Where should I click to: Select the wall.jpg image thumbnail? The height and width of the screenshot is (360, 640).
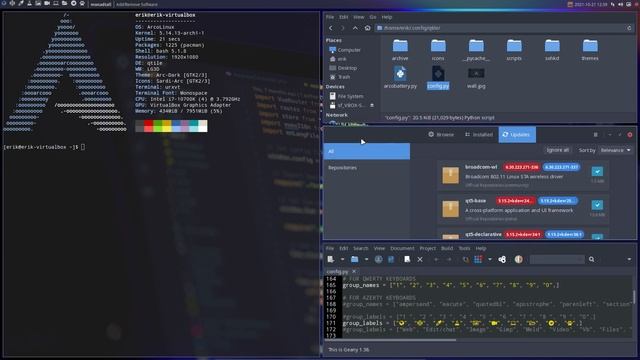(x=476, y=73)
